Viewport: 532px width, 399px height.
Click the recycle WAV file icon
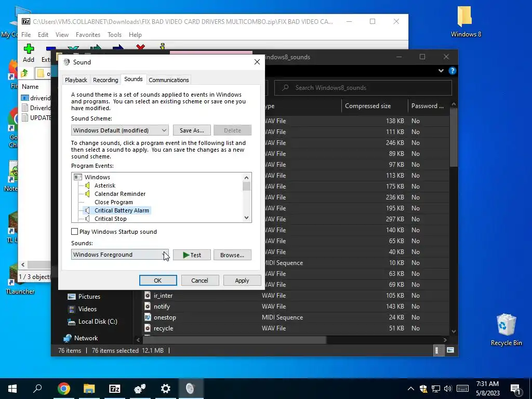coord(148,328)
